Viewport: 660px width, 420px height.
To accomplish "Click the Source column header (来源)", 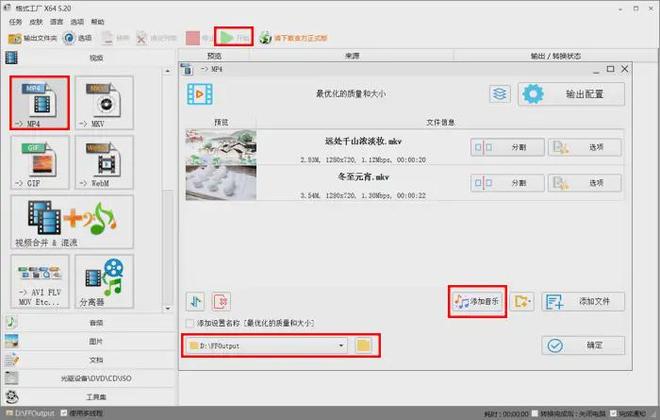I will 352,56.
